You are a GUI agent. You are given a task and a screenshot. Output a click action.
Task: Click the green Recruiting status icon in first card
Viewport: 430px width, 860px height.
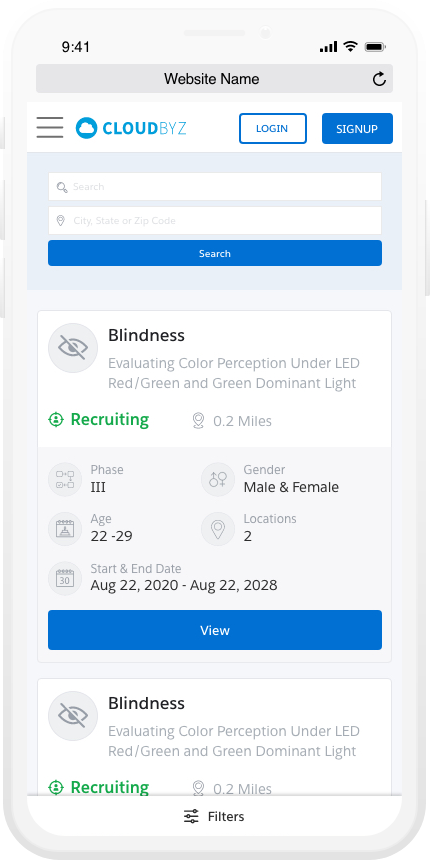[56, 420]
